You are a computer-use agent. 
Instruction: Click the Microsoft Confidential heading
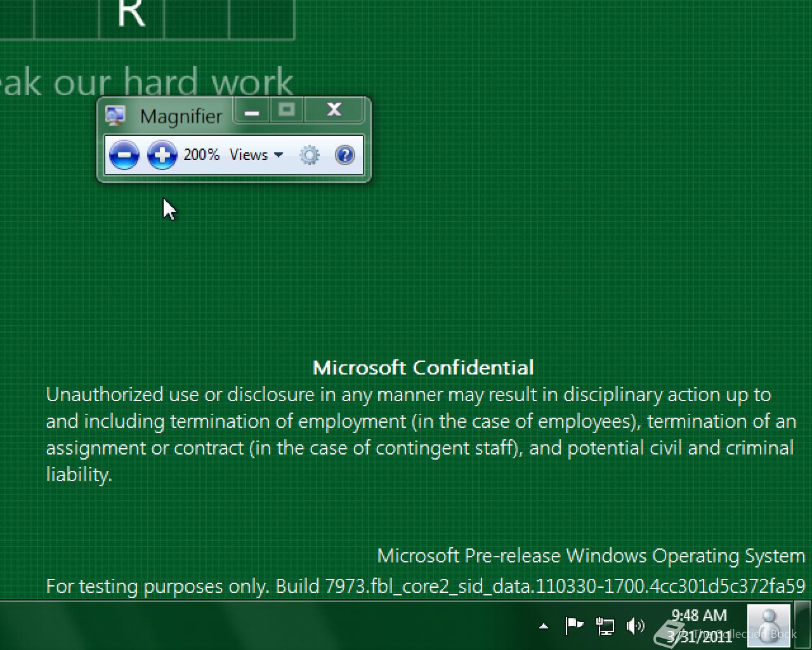pyautogui.click(x=423, y=368)
